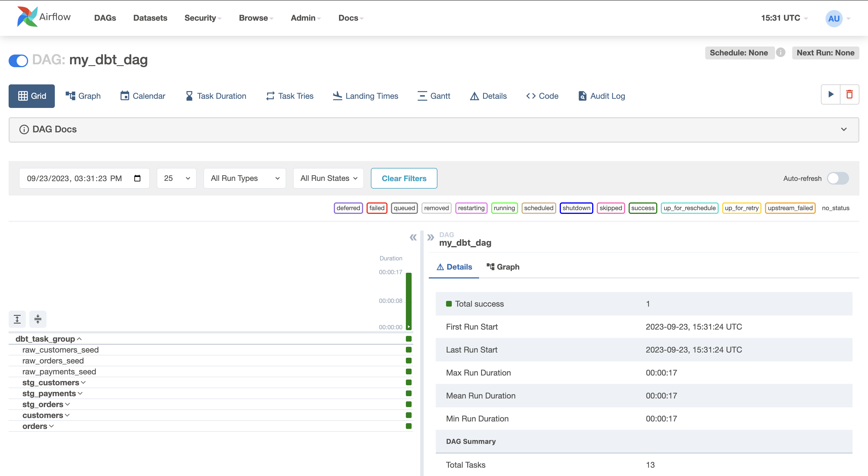Switch to the Grid view tab
This screenshot has width=868, height=476.
(32, 96)
